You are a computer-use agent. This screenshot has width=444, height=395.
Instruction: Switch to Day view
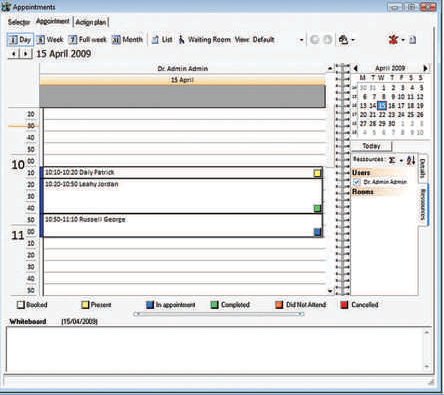tap(20, 40)
